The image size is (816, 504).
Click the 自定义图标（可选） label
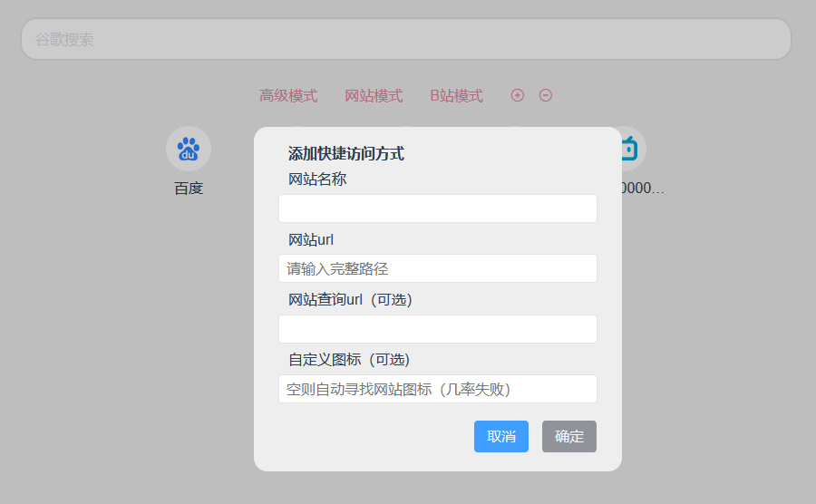click(349, 360)
